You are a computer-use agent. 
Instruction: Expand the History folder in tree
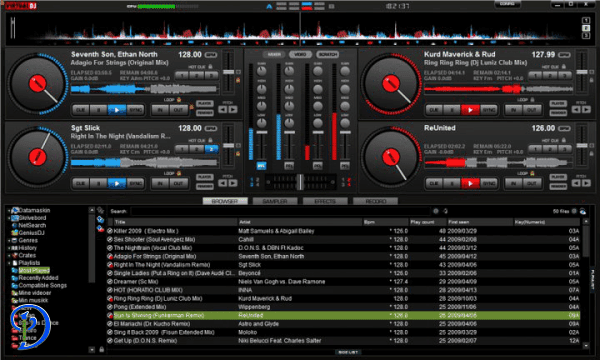click(9, 248)
